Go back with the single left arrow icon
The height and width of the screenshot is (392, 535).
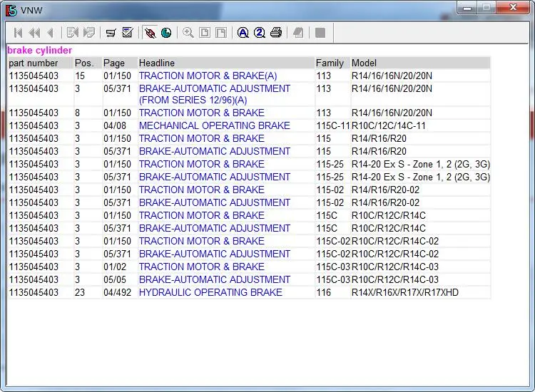(x=51, y=33)
